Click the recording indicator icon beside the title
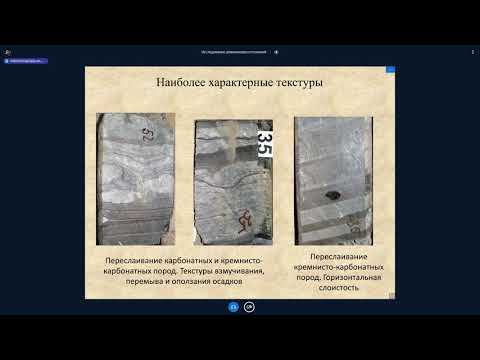Image resolution: width=480 pixels, height=360 pixels. [276, 52]
